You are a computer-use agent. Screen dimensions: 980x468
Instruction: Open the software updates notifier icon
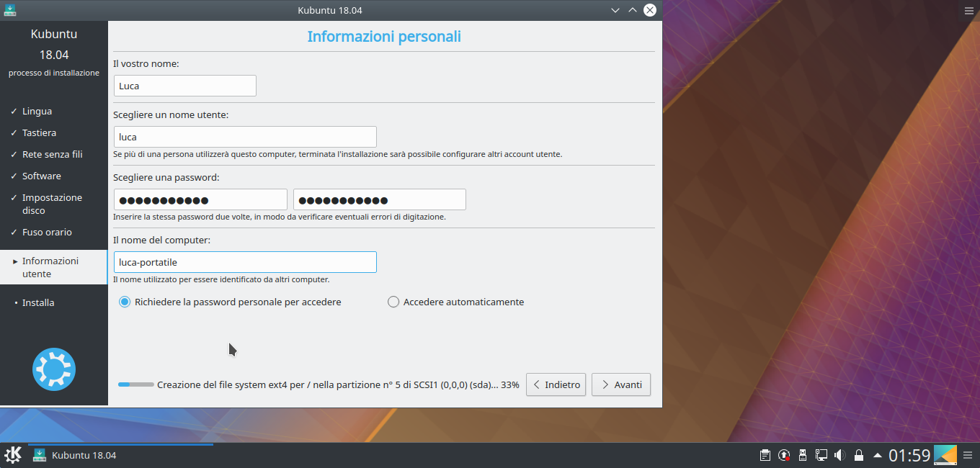[784, 455]
